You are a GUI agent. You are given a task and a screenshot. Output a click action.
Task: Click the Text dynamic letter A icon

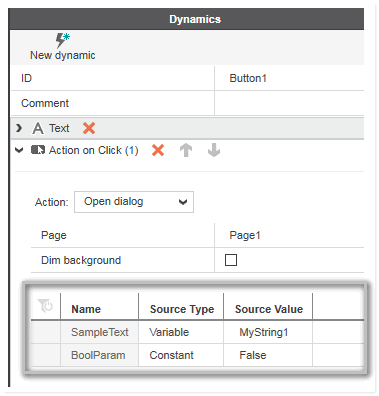click(x=38, y=128)
